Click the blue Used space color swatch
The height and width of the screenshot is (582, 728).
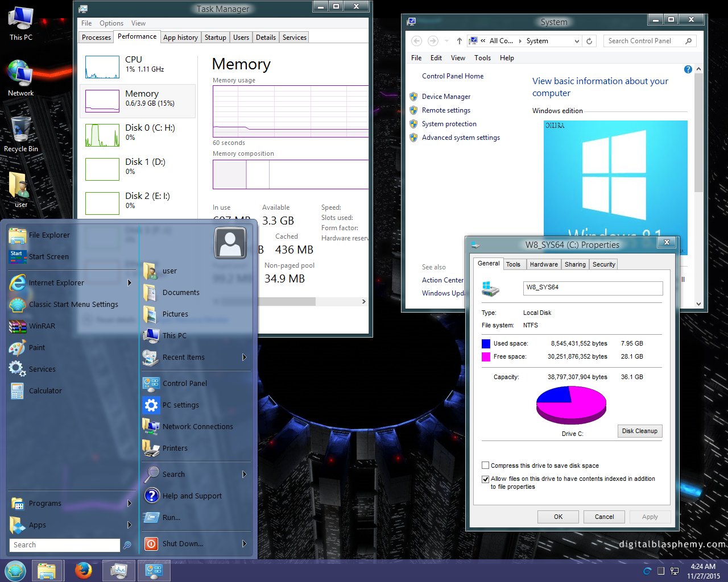486,343
